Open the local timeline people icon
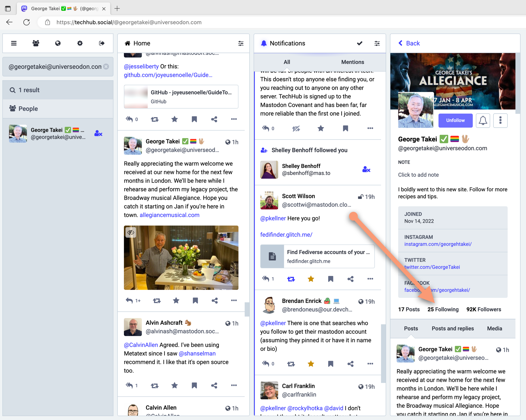Screen dimensions: 526x420 click(36, 43)
